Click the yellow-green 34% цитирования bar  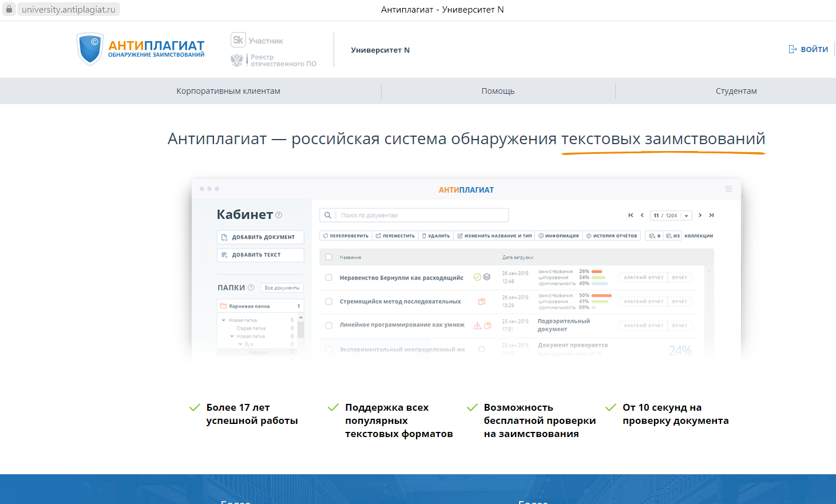coord(599,277)
